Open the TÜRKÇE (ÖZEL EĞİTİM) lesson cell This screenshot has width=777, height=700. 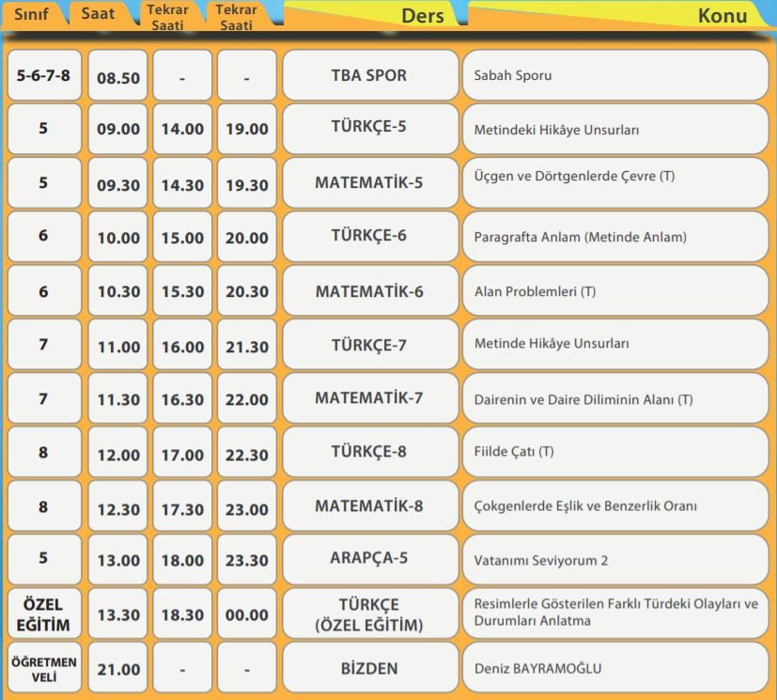pos(370,614)
